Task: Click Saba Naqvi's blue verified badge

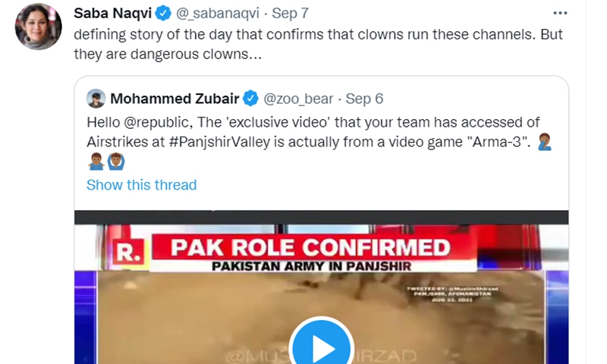Action: click(162, 14)
